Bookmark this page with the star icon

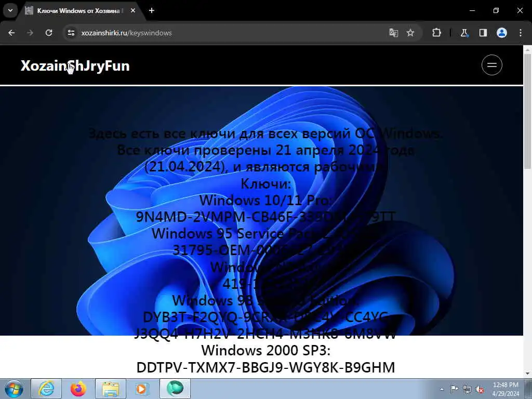point(410,33)
